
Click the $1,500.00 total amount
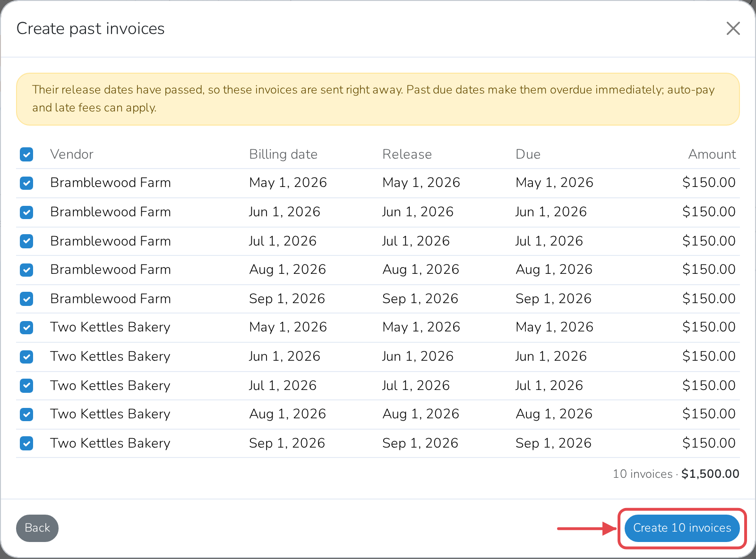(710, 474)
